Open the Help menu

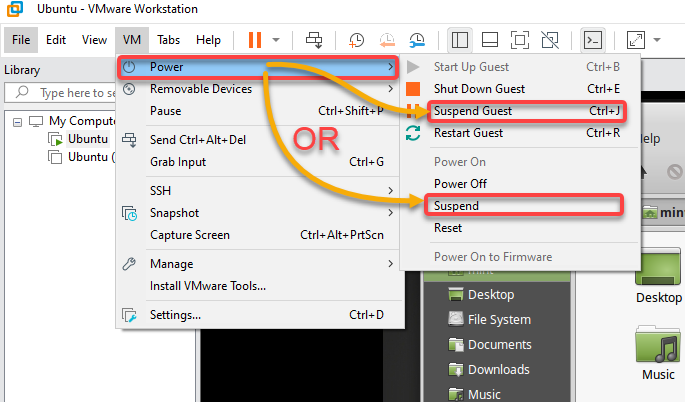[208, 40]
